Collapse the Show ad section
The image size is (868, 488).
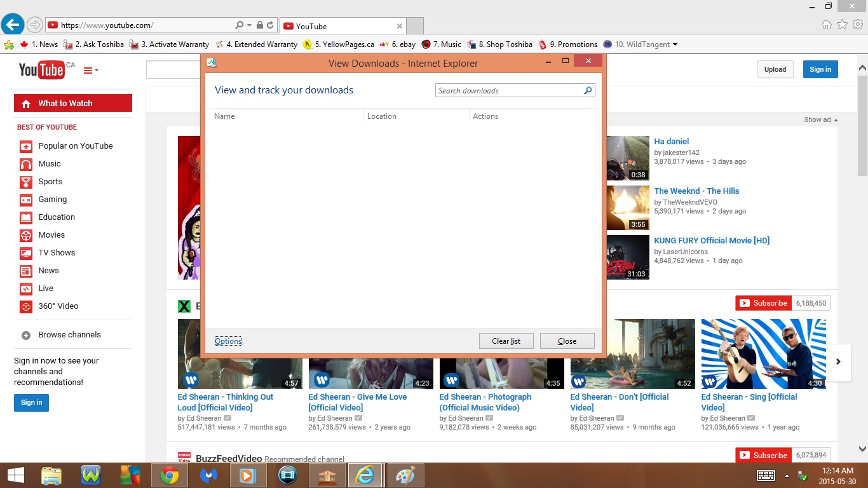[821, 119]
